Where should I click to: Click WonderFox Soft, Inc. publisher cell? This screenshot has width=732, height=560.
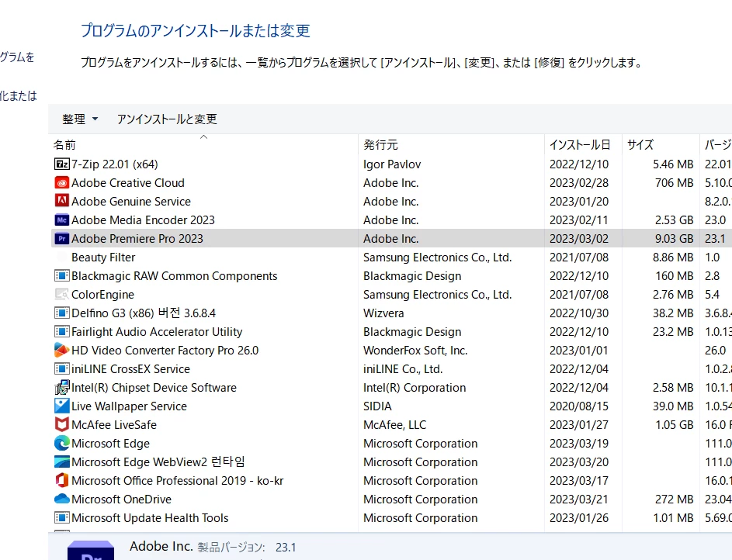(415, 350)
